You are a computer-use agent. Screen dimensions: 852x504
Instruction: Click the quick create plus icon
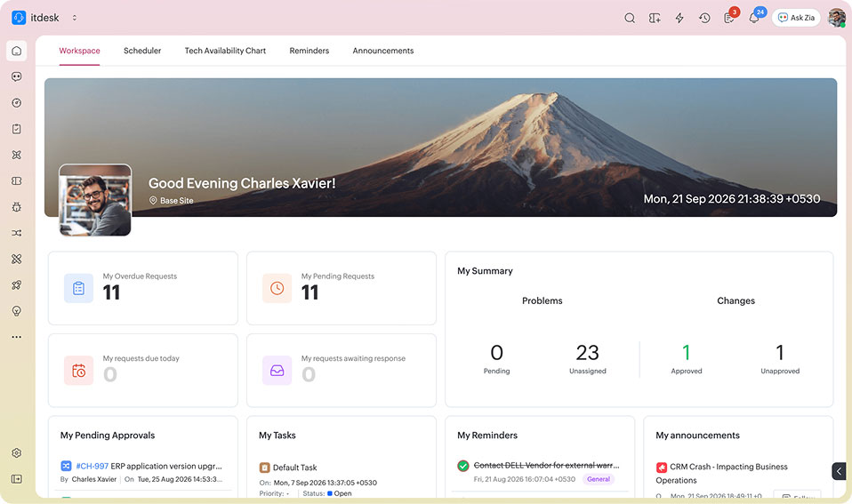coord(655,18)
